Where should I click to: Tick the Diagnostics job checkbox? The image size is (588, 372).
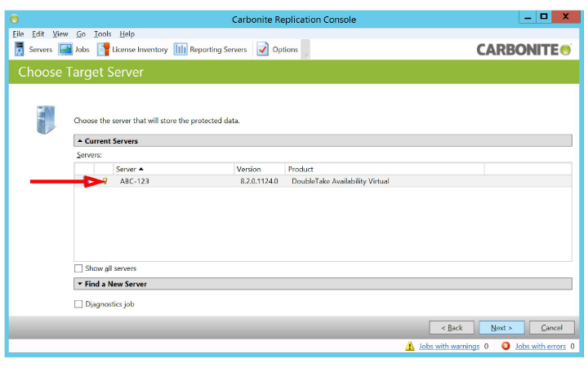click(x=78, y=304)
